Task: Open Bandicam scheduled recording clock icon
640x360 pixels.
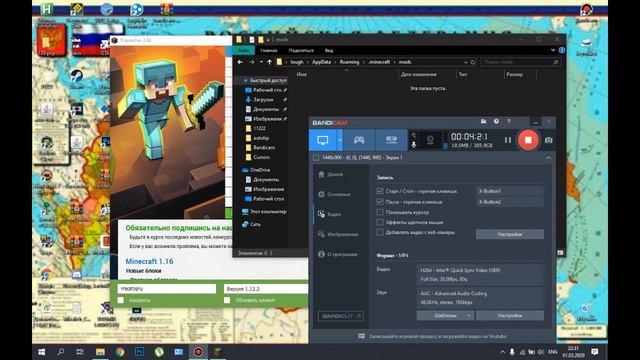Action: [496, 122]
